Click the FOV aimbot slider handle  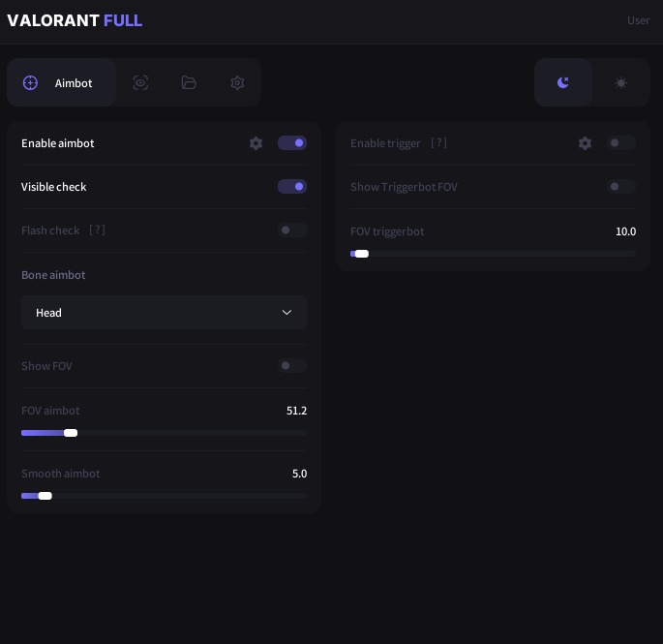pos(71,433)
